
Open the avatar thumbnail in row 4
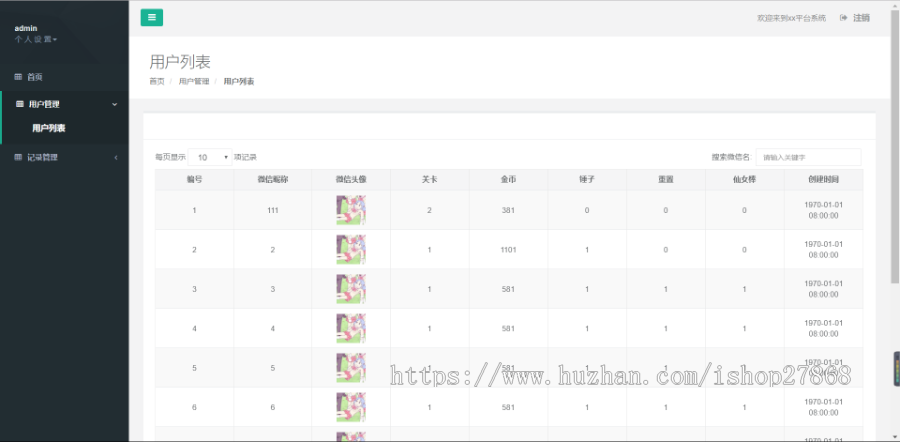351,328
